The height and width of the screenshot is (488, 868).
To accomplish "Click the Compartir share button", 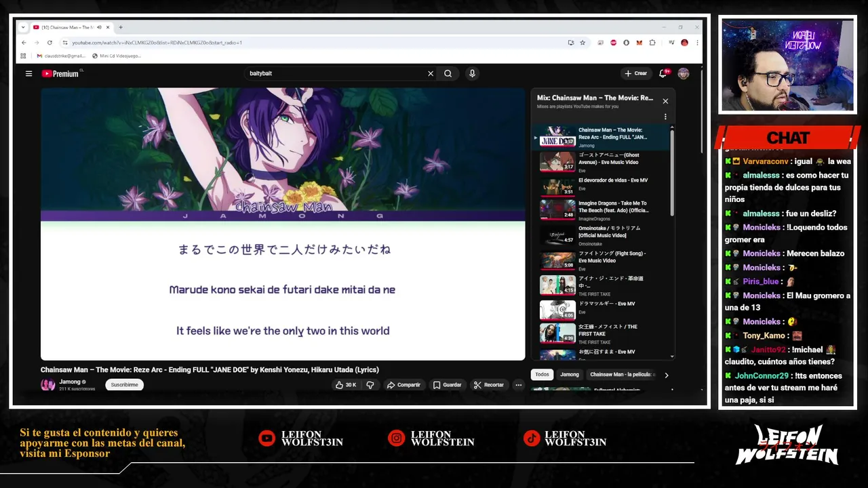I will pyautogui.click(x=403, y=385).
